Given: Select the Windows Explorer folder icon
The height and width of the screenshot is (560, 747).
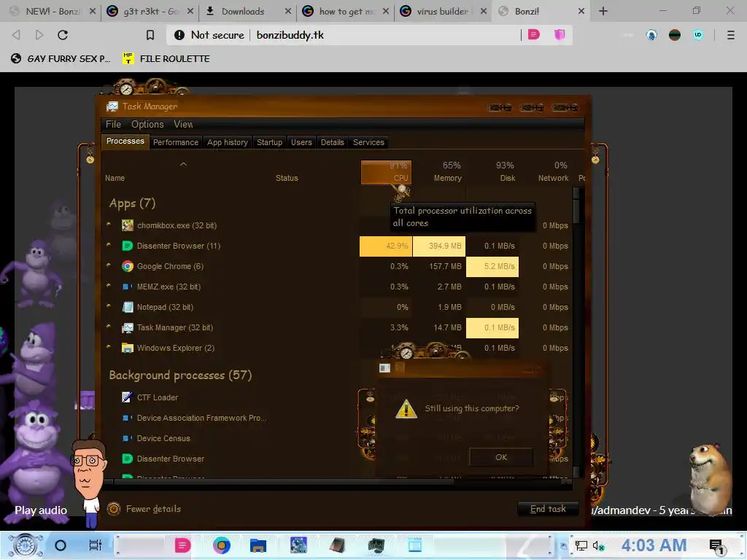Looking at the screenshot, I should click(127, 348).
